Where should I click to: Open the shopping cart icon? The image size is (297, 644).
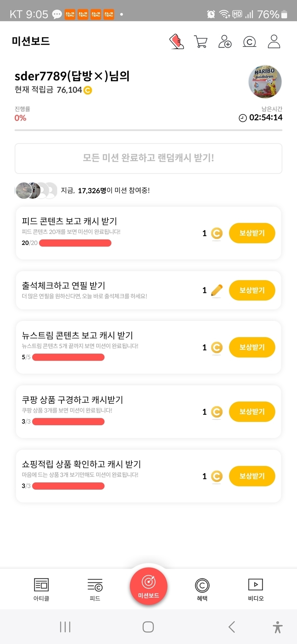(200, 42)
